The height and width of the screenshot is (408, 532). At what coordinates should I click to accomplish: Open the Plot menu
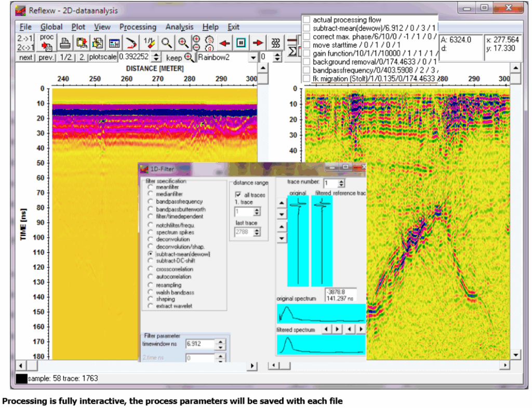[78, 27]
